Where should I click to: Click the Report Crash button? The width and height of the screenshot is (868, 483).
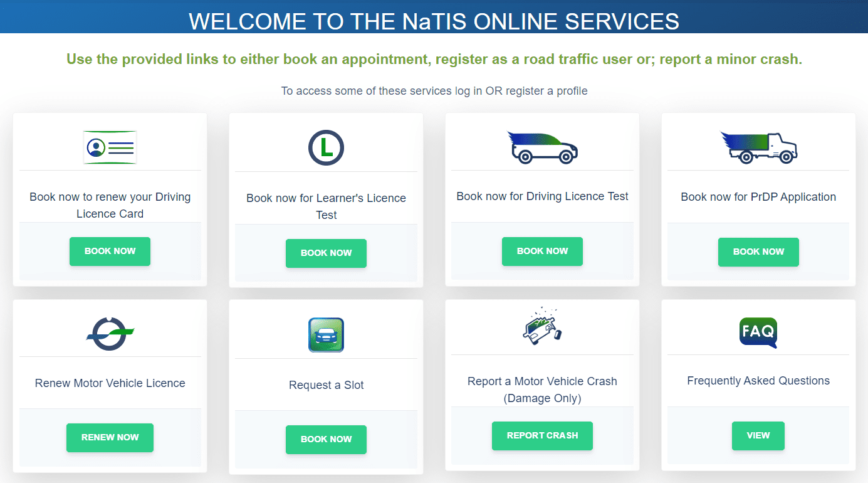[542, 435]
